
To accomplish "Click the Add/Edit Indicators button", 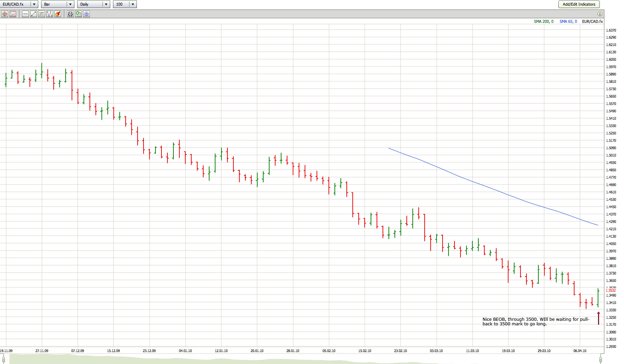I will coord(579,4).
